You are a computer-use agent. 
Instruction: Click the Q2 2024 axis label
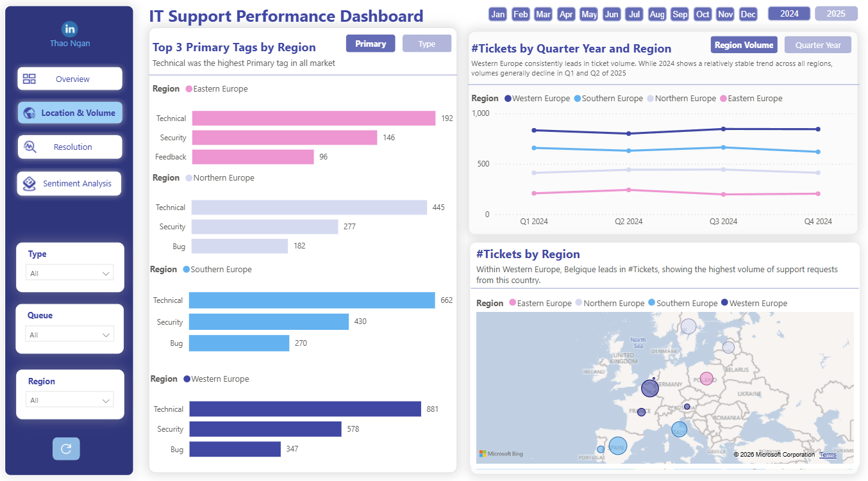[629, 222]
